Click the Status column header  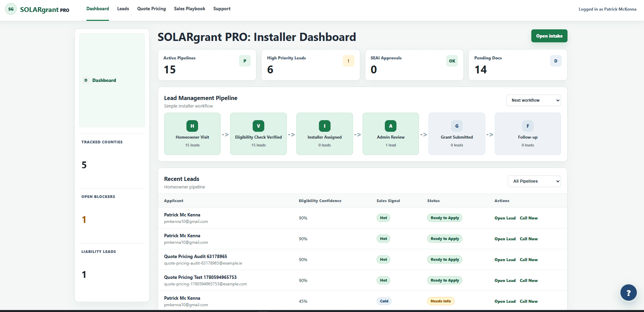tap(433, 201)
